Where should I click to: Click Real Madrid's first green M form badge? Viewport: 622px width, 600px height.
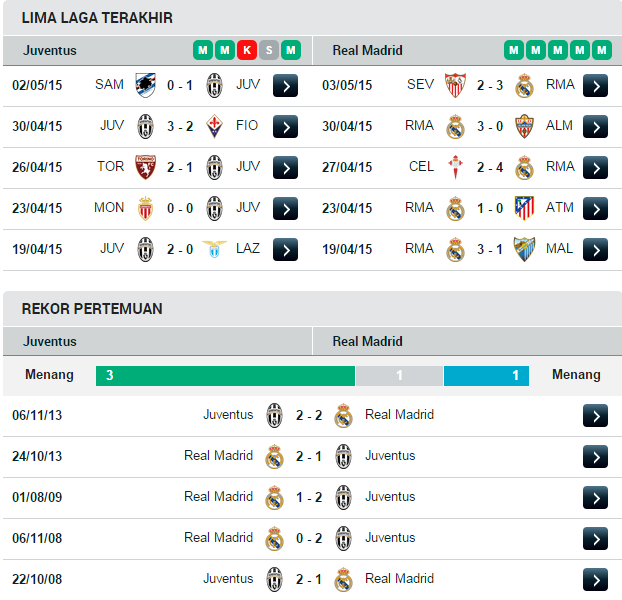(514, 50)
